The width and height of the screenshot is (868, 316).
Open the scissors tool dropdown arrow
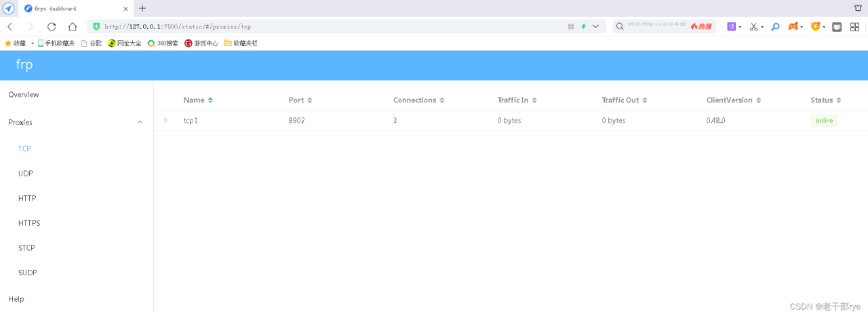tap(762, 27)
